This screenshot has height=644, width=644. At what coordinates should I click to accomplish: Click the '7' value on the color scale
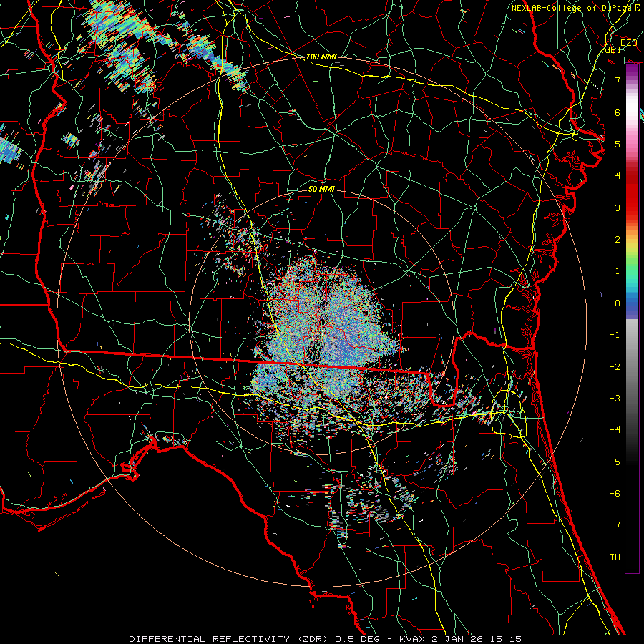[x=618, y=80]
